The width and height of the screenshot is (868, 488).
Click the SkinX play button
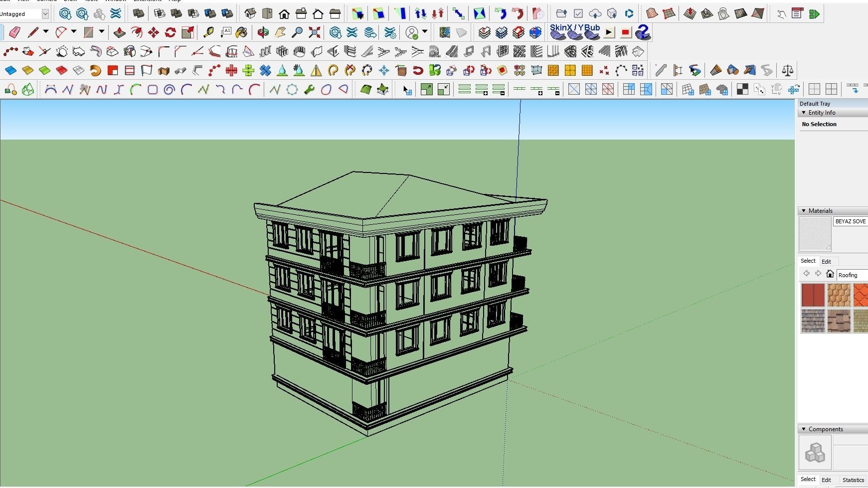609,33
